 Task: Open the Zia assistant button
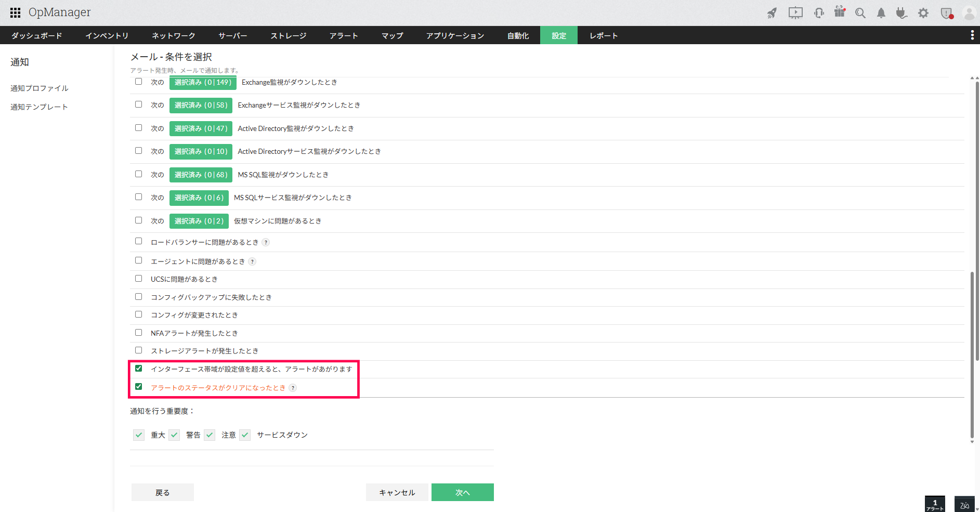click(x=964, y=504)
